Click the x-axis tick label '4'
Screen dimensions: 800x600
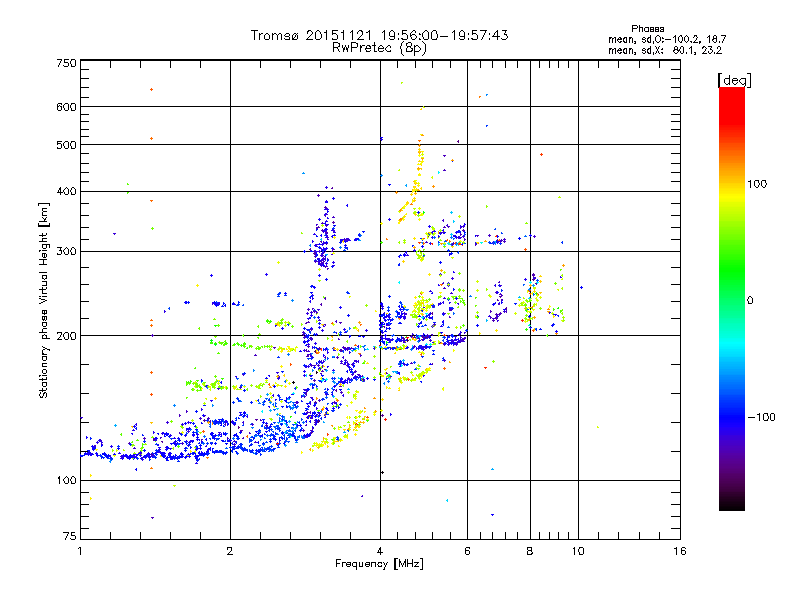coord(380,551)
